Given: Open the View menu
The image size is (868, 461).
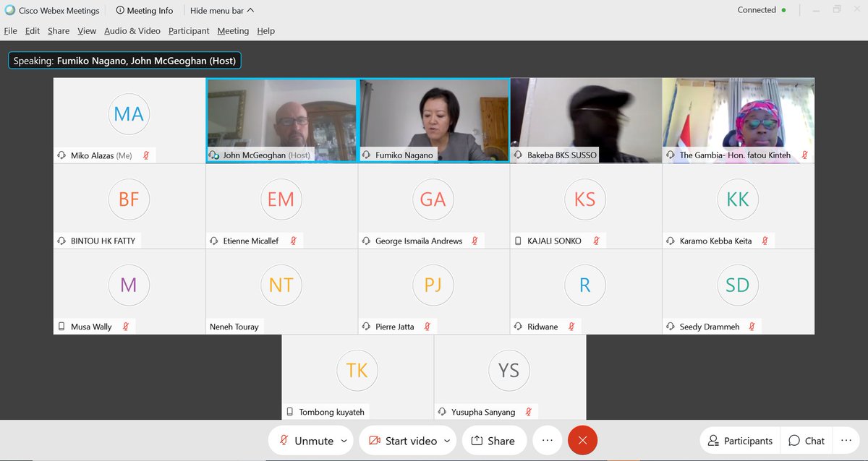Looking at the screenshot, I should pos(87,31).
